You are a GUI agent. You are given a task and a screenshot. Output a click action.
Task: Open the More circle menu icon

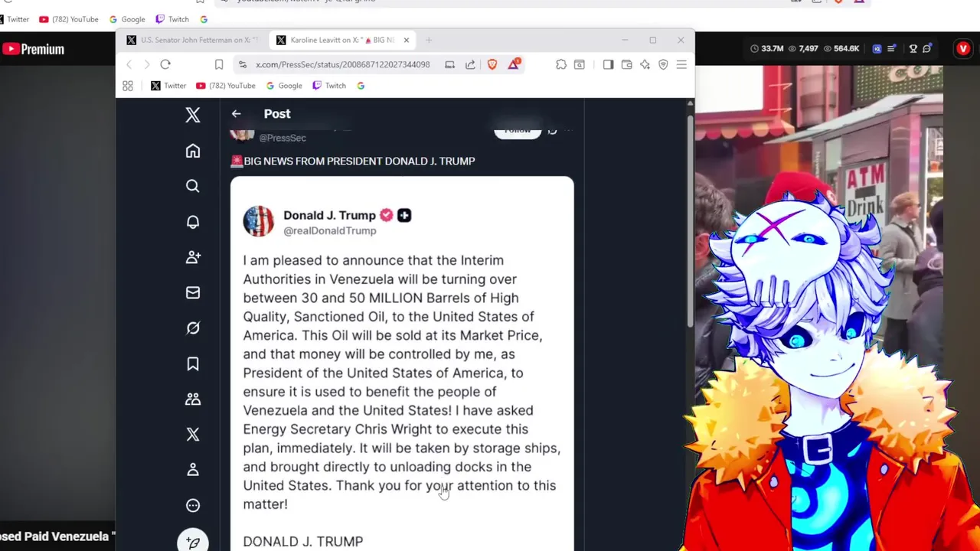click(x=193, y=505)
